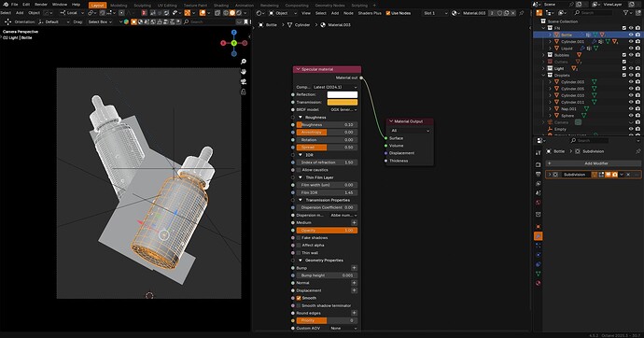Viewport: 644px width, 338px height.
Task: Open the BRDF model dropdown
Action: (x=343, y=109)
